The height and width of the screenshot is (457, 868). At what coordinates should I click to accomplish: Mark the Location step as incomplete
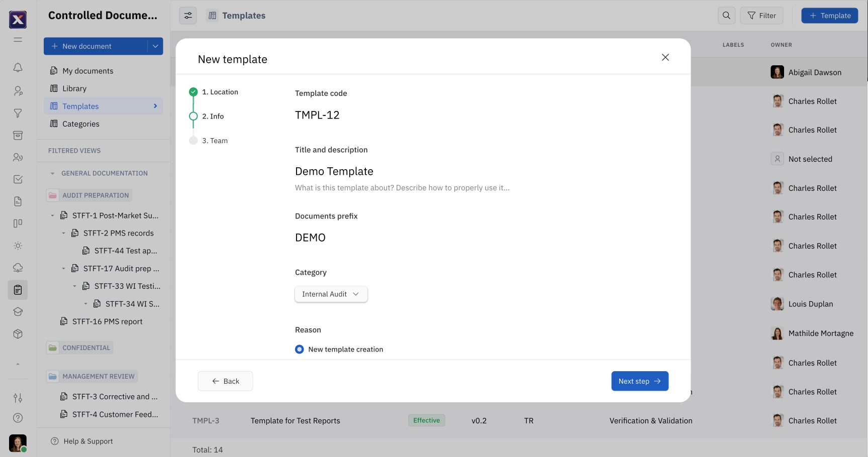point(194,92)
